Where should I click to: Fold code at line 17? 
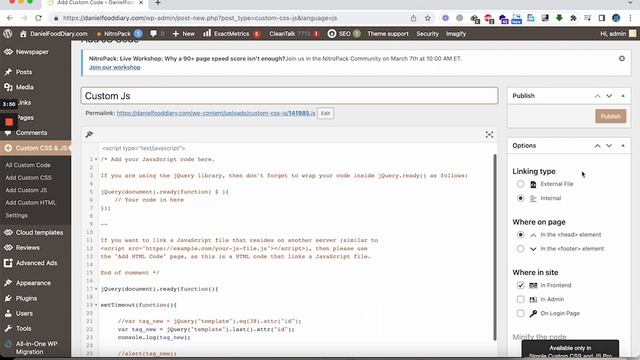click(96, 289)
